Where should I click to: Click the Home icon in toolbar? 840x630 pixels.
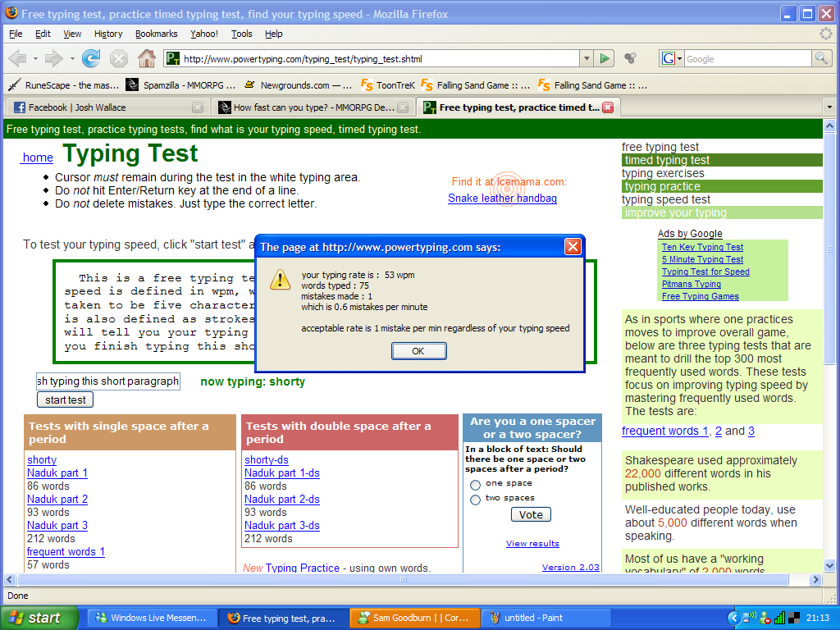(146, 58)
